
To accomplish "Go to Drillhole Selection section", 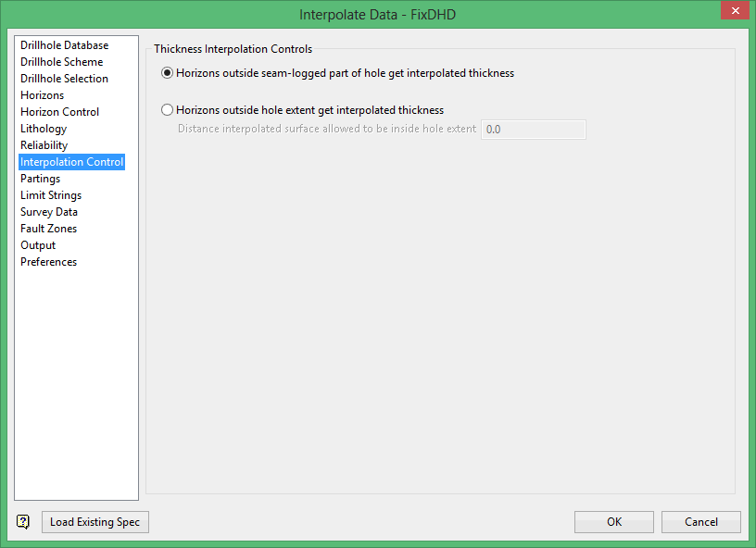I will [x=64, y=79].
